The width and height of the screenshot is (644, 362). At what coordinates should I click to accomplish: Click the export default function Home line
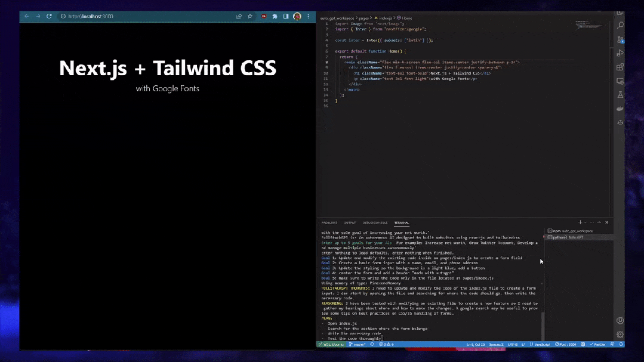pos(370,51)
